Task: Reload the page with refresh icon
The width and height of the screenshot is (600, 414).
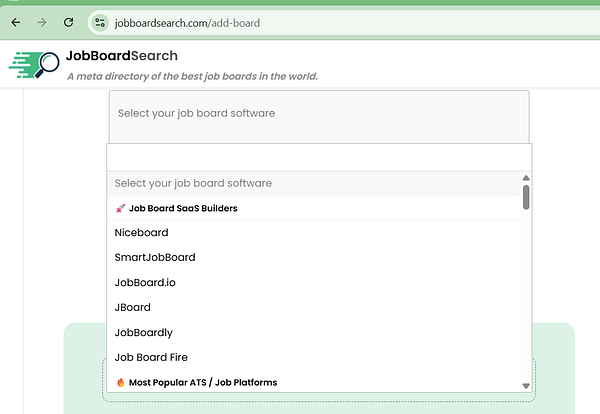Action: [68, 23]
